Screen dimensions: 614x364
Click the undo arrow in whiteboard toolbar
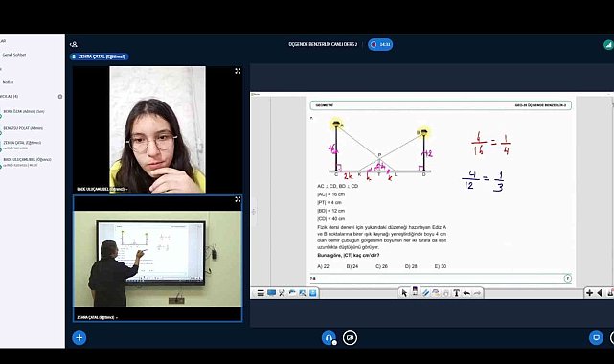(466, 293)
